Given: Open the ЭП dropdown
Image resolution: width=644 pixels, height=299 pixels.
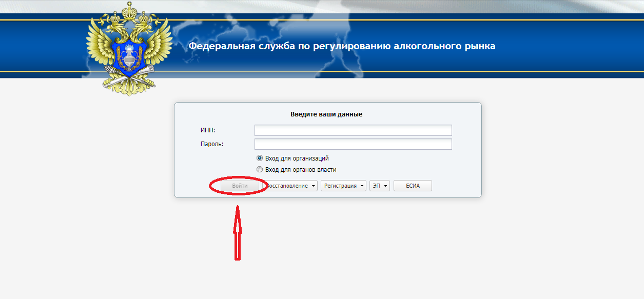Looking at the screenshot, I should [380, 186].
